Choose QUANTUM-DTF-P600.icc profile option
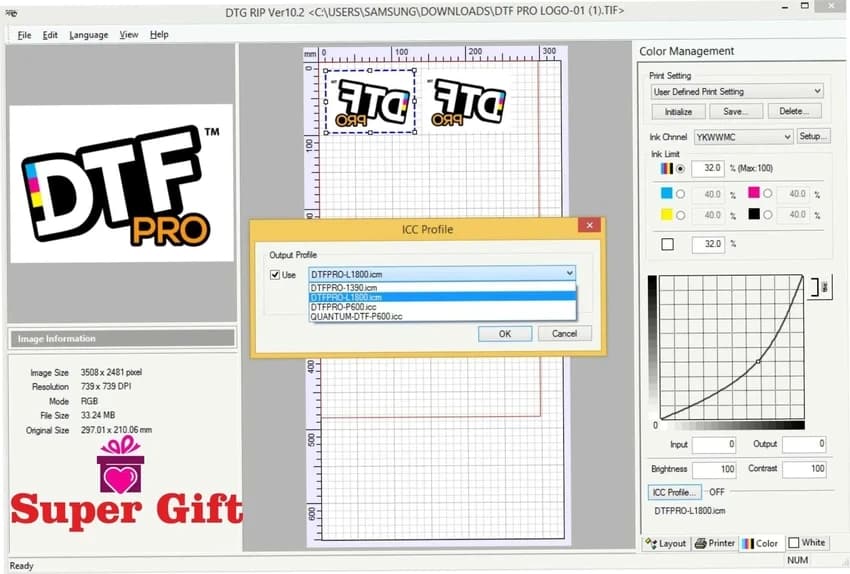 442,317
